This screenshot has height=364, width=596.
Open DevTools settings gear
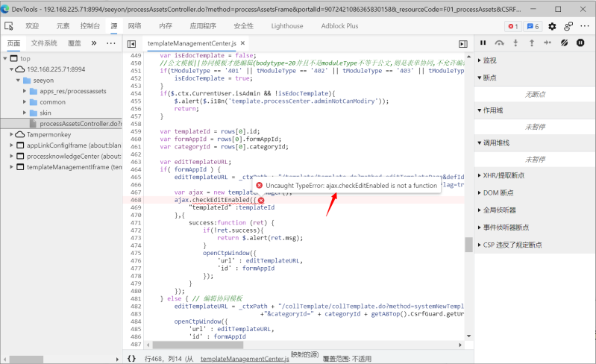(552, 26)
